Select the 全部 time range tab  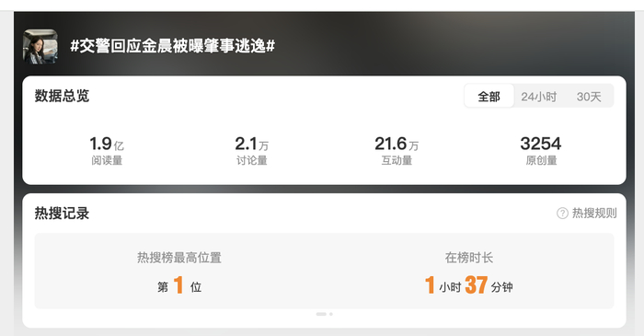(489, 97)
